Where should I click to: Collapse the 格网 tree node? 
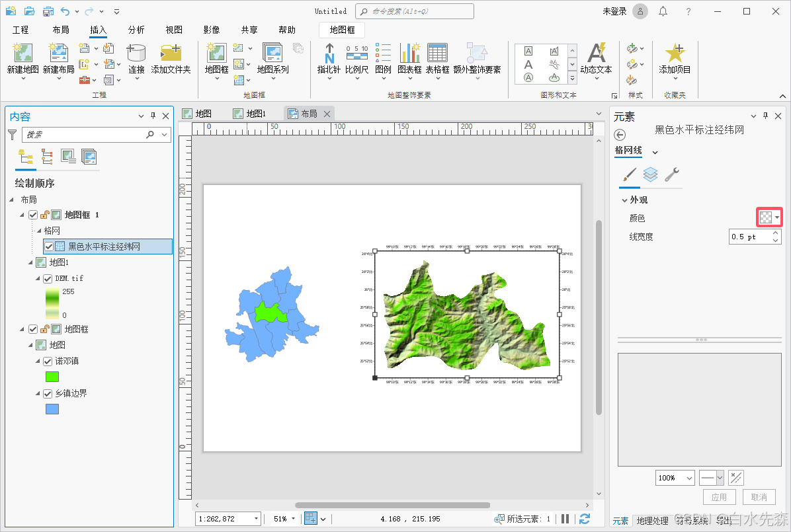tap(39, 231)
